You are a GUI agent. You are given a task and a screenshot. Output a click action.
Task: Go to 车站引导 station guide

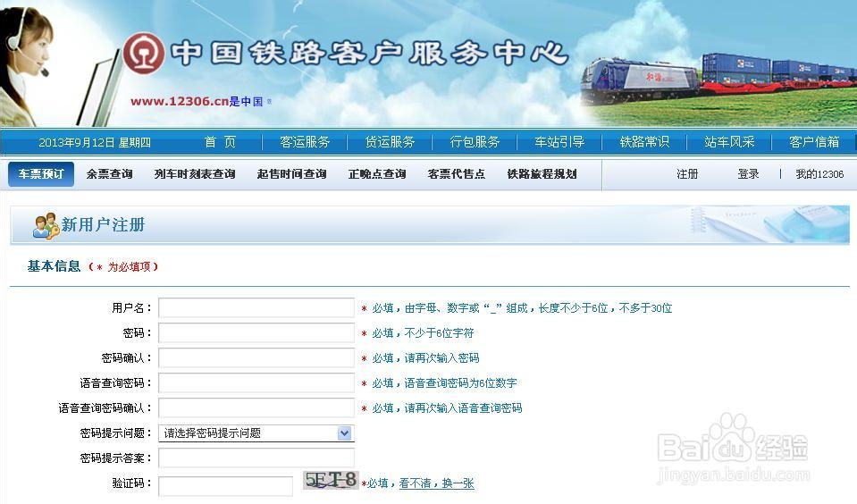559,142
